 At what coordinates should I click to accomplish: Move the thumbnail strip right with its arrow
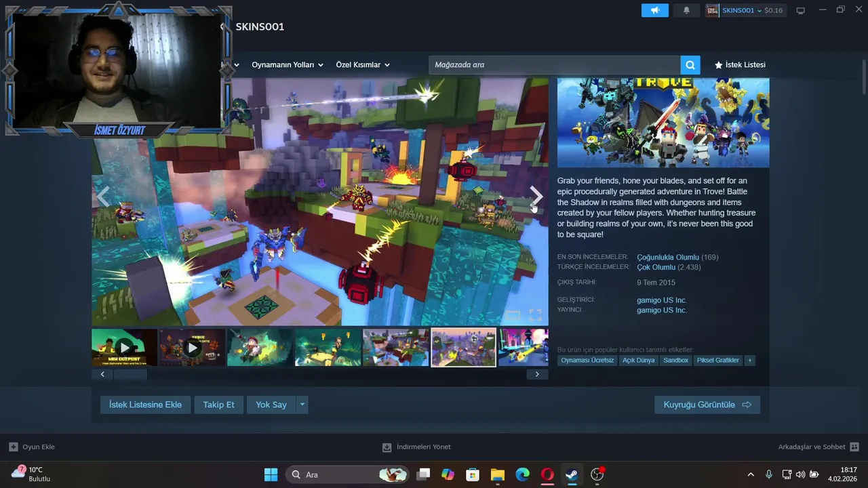click(x=537, y=374)
